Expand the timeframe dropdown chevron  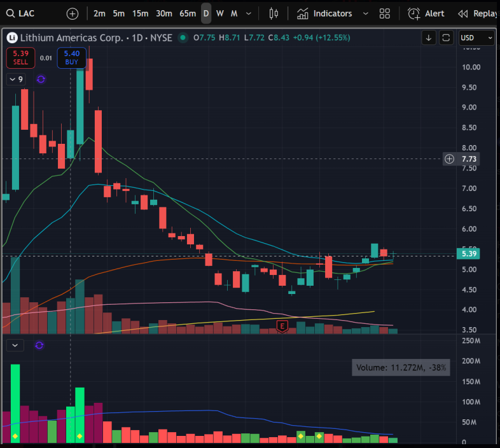[x=249, y=14]
